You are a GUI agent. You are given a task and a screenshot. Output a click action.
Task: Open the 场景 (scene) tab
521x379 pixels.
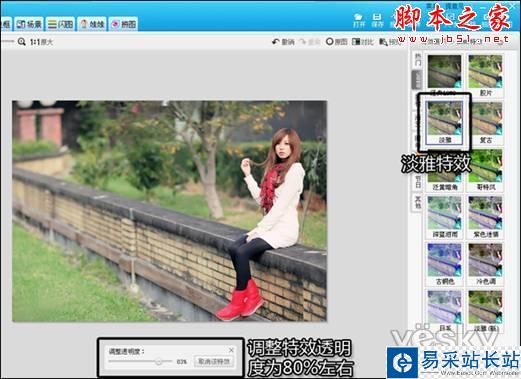pyautogui.click(x=29, y=24)
